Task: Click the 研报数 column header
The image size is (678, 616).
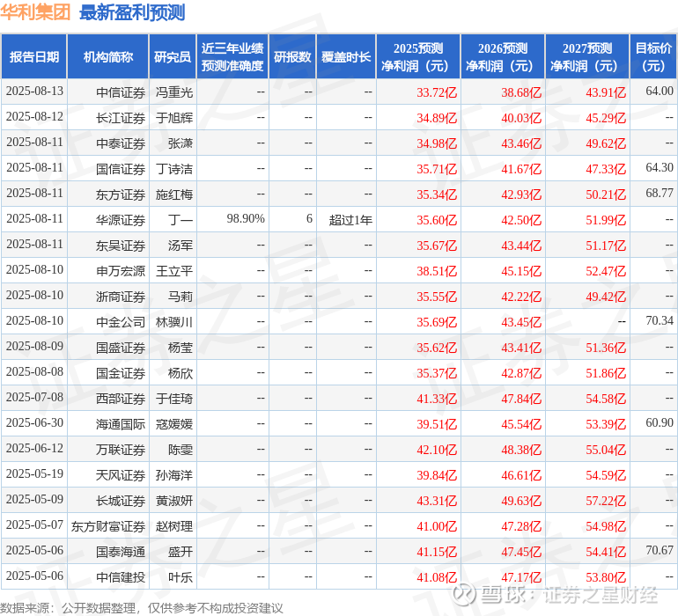Action: pos(292,56)
